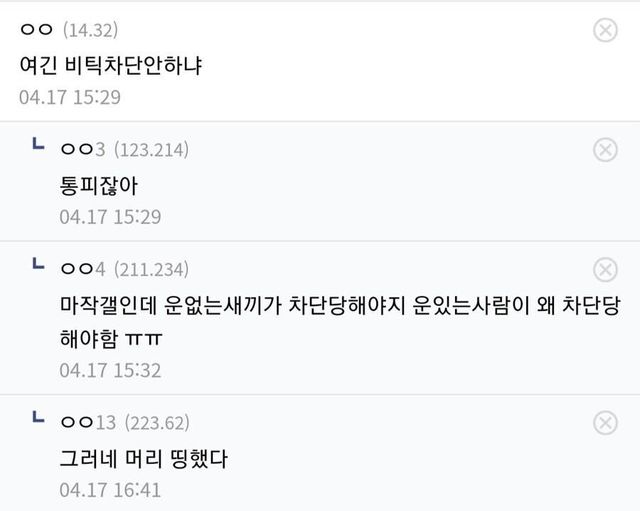Click the timestamp 04.17 16:41
The image size is (640, 511).
pos(110,490)
